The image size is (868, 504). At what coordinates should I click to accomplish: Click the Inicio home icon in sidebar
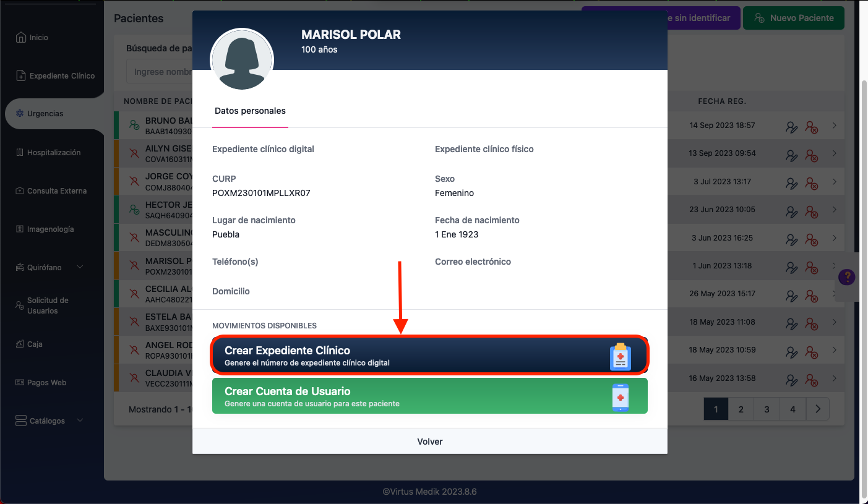pyautogui.click(x=21, y=38)
